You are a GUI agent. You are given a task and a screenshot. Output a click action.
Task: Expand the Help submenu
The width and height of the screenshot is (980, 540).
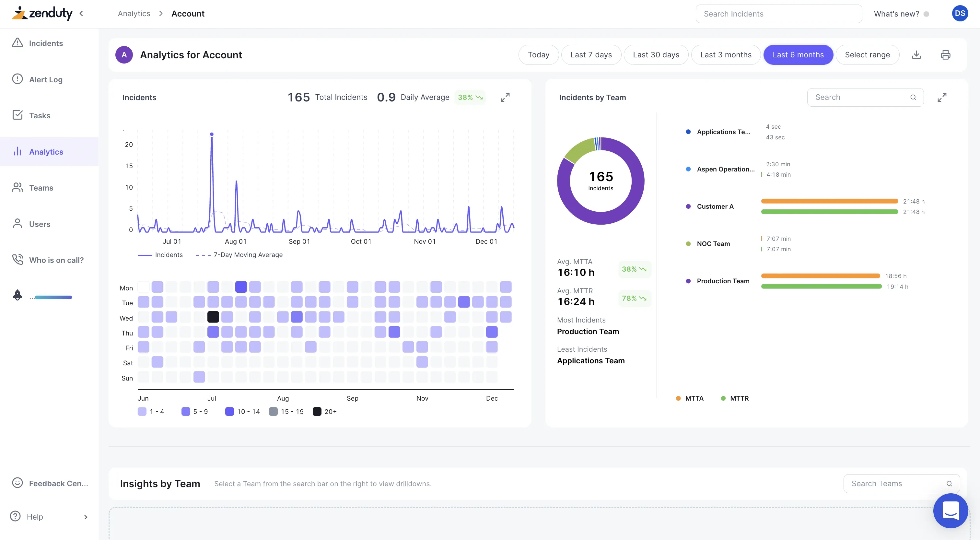86,517
